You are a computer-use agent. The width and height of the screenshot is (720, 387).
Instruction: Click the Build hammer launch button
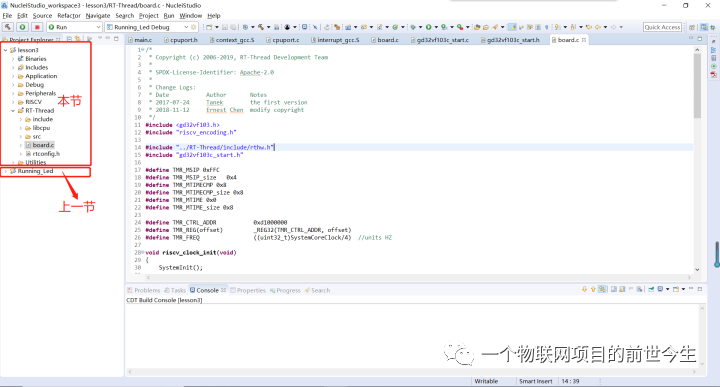pyautogui.click(x=8, y=27)
